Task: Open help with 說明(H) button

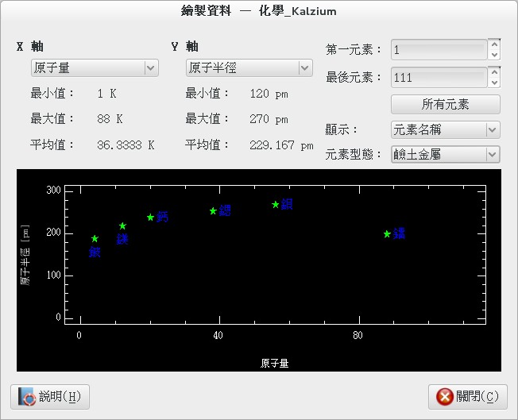Action: coord(50,396)
